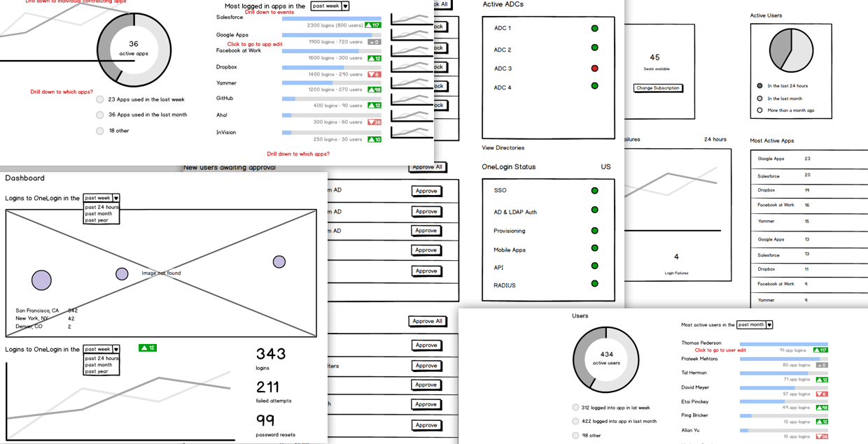Click the Dropbox logins progress bar
Viewport: 868px width, 444px height.
click(332, 68)
